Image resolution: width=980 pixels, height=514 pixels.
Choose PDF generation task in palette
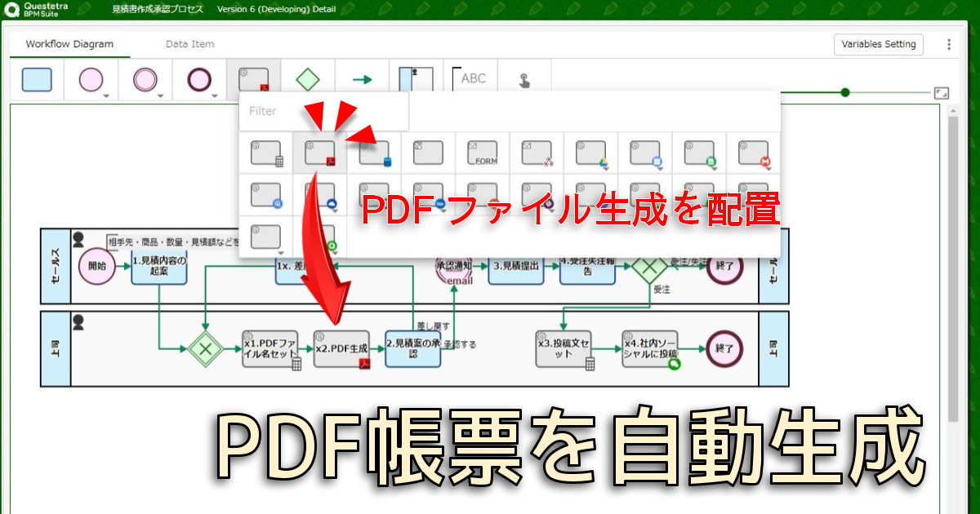(x=319, y=153)
